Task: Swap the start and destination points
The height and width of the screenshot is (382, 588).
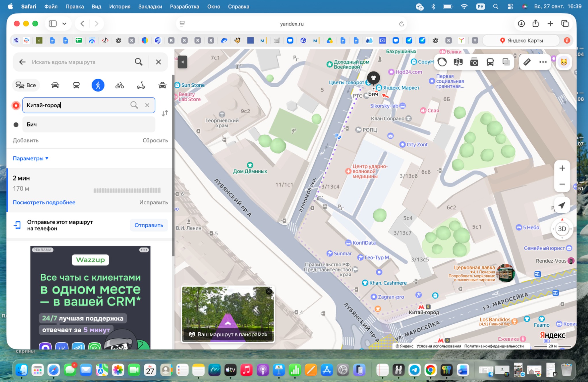Action: [165, 113]
